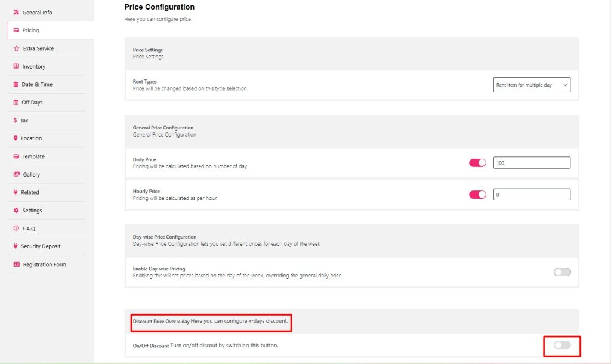Screen dimensions: 611x364
Task: Open the Rent Types dropdown
Action: coord(532,85)
